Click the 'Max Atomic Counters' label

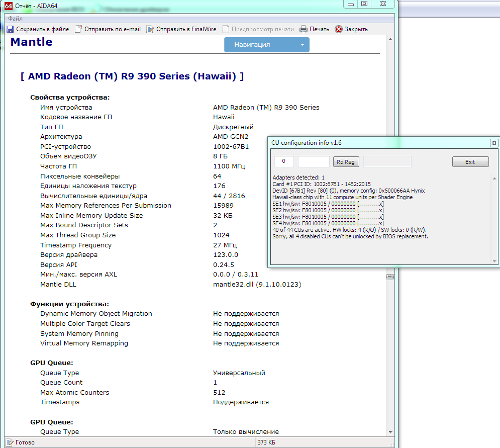[74, 393]
